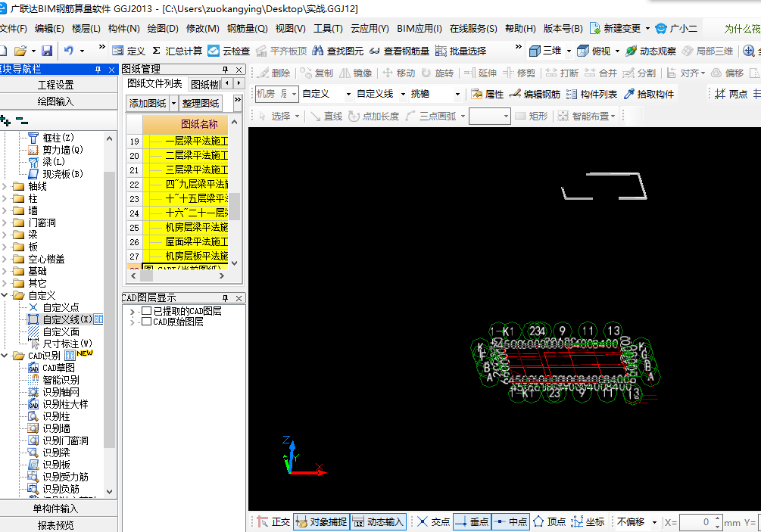Click the X coordinate input field
This screenshot has width=761, height=532.
tap(696, 522)
